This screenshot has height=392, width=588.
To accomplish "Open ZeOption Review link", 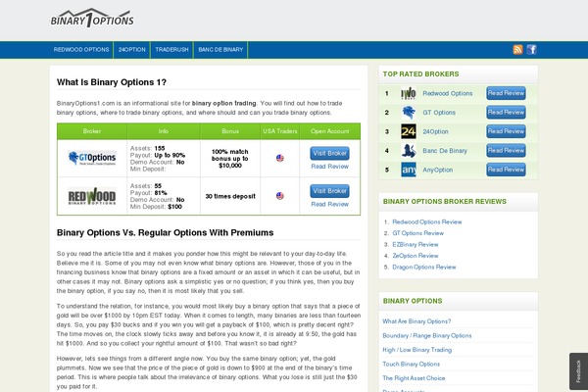I will click(x=416, y=256).
